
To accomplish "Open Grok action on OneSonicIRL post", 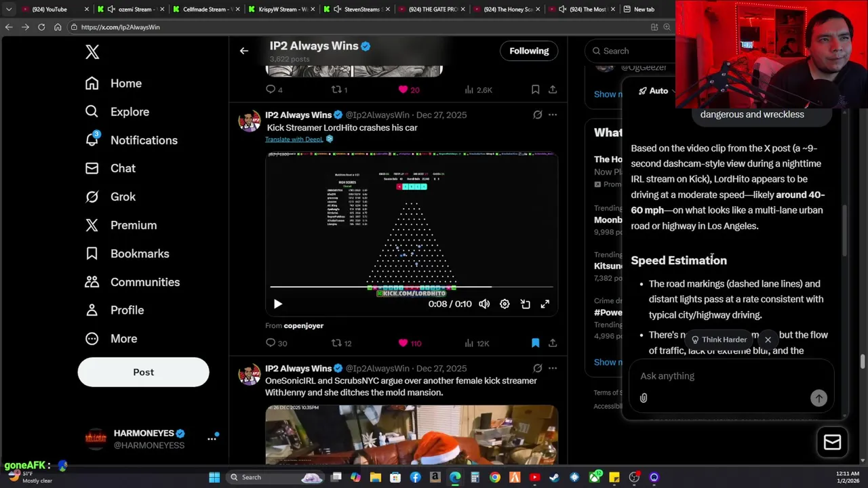I will 537,368.
